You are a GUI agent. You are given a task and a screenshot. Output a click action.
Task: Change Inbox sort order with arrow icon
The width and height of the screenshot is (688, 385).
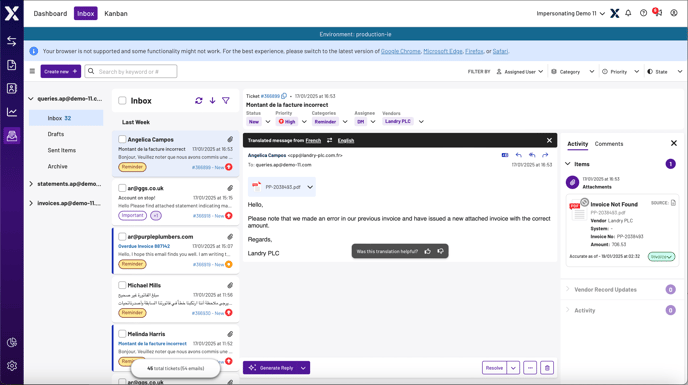coord(212,101)
